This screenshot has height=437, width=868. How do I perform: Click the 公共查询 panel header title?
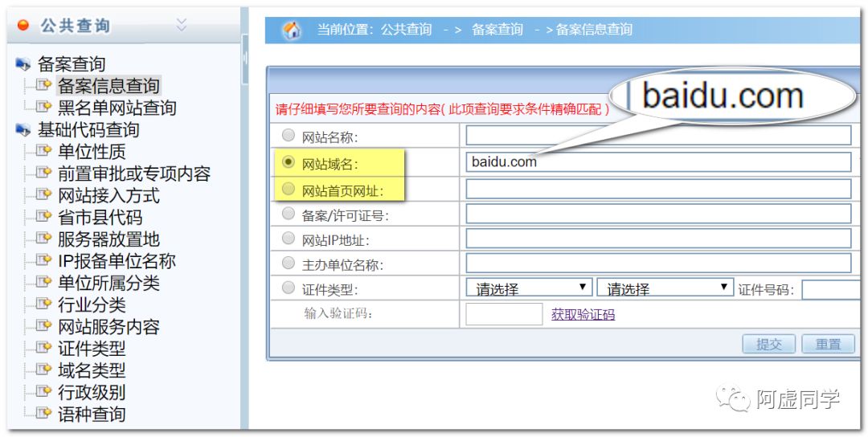tap(76, 26)
